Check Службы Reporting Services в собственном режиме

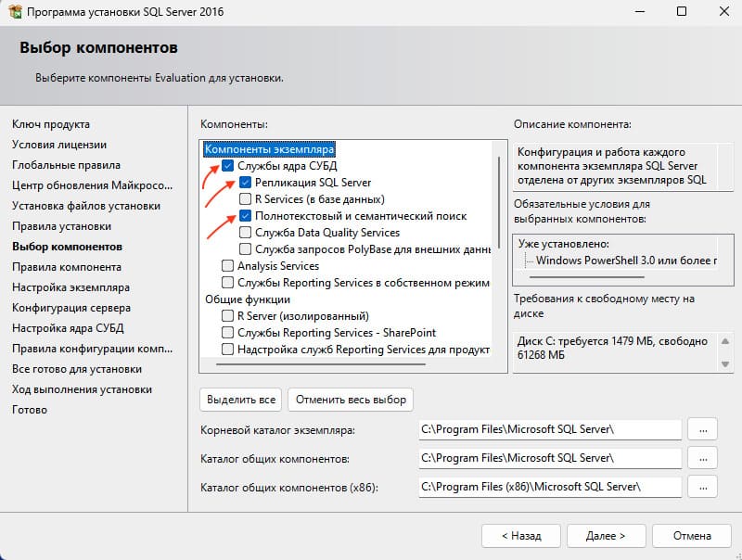point(227,283)
